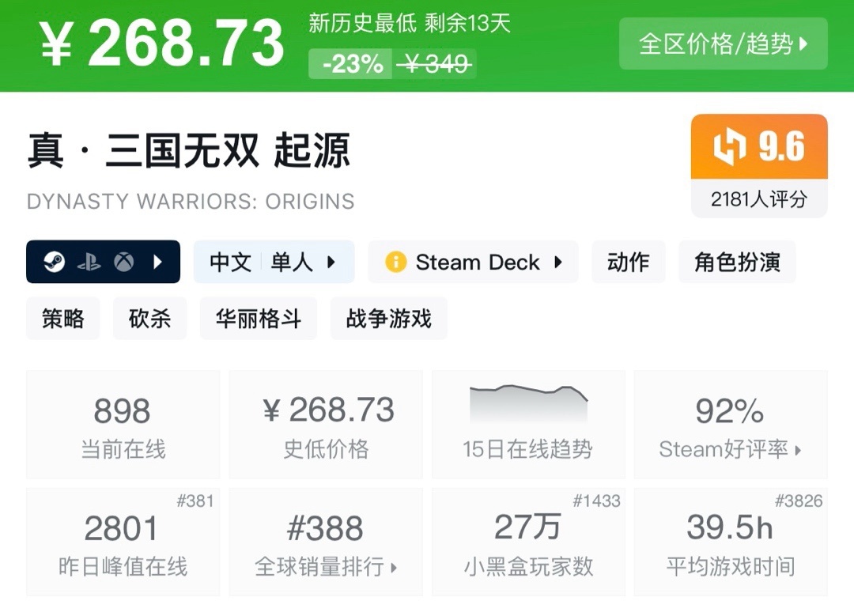Tap the -23% discount badge
Screen dimensions: 854x616
352,63
